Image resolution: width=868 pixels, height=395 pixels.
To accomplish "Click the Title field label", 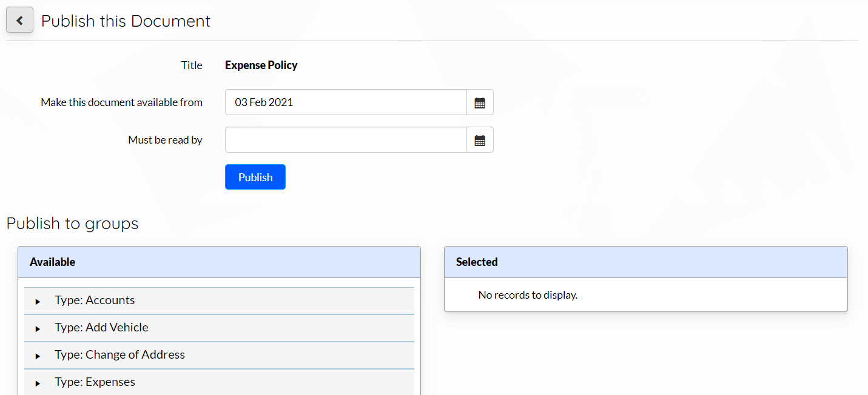I will [x=192, y=65].
